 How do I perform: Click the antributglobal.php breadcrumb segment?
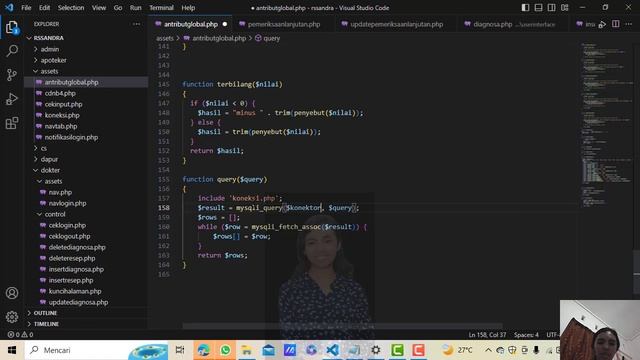[219, 38]
